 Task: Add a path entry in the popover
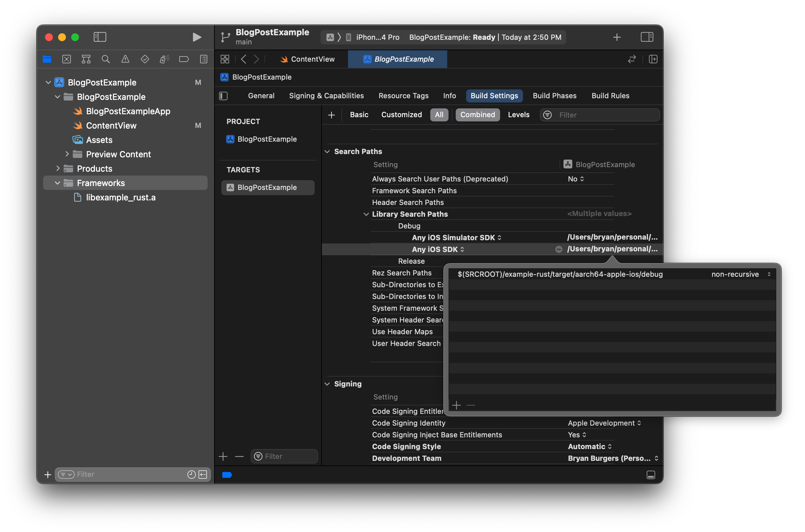pyautogui.click(x=456, y=405)
